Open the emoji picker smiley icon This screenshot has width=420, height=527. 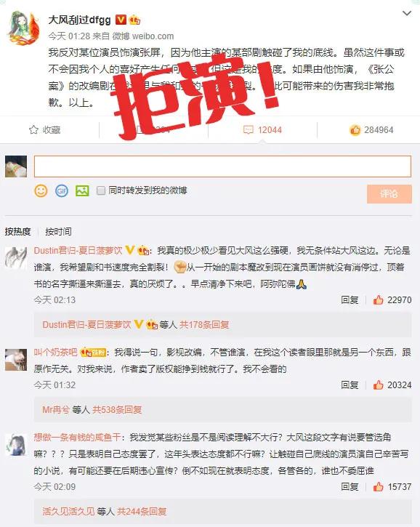41,191
